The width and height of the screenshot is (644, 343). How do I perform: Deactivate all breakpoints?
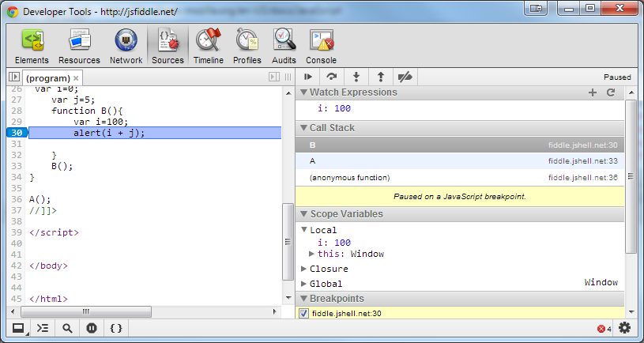coord(405,77)
